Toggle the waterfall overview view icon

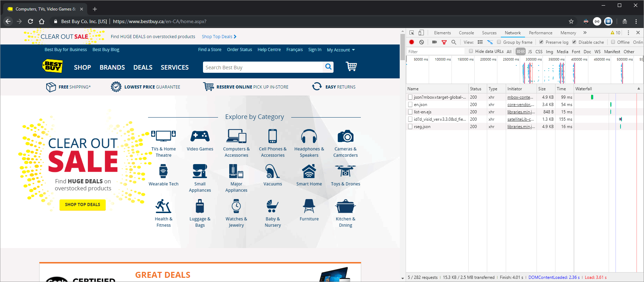pos(490,42)
